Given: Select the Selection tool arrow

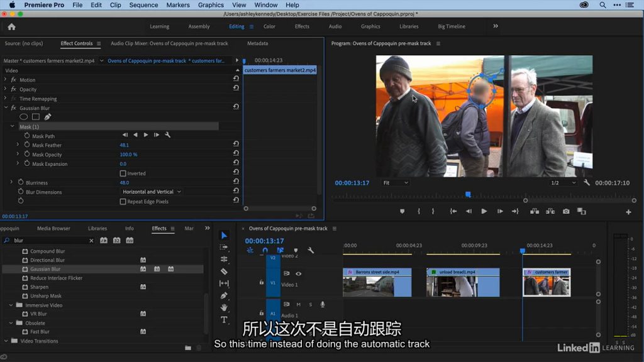Looking at the screenshot, I should point(224,235).
